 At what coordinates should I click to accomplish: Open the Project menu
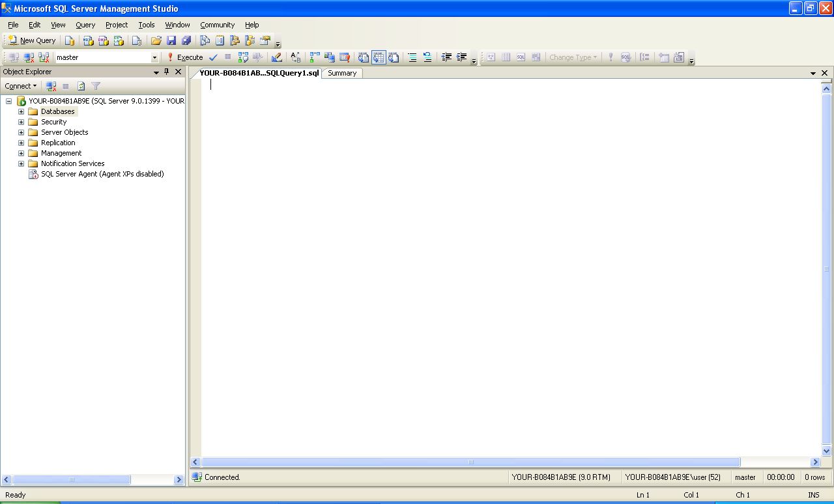[117, 25]
